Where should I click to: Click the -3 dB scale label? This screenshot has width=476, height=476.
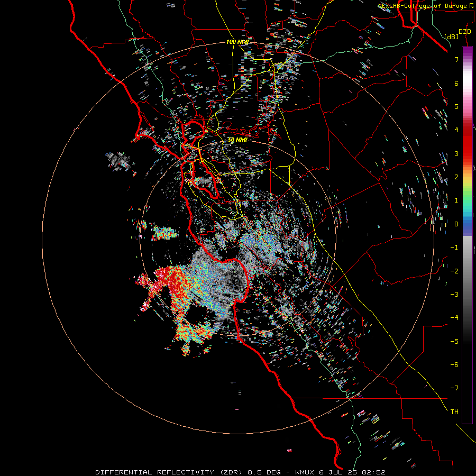pyautogui.click(x=454, y=295)
